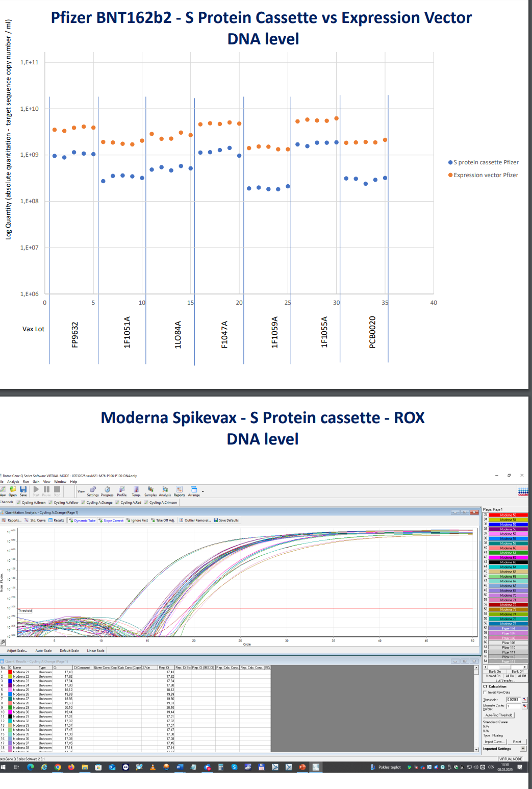Click the Stop run icon
The image size is (532, 789).
(x=57, y=491)
